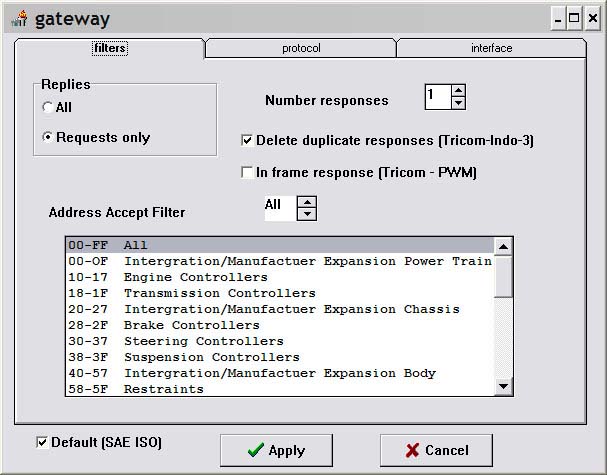Screen dimensions: 607x475
Task: Toggle Delete duplicate responses checkbox
Action: pyautogui.click(x=248, y=141)
